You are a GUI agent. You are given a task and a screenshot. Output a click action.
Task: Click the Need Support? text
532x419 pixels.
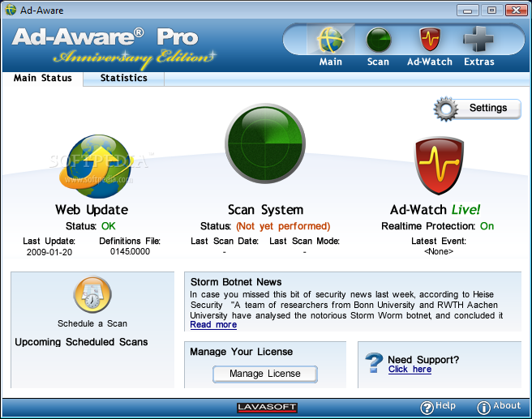pos(423,360)
